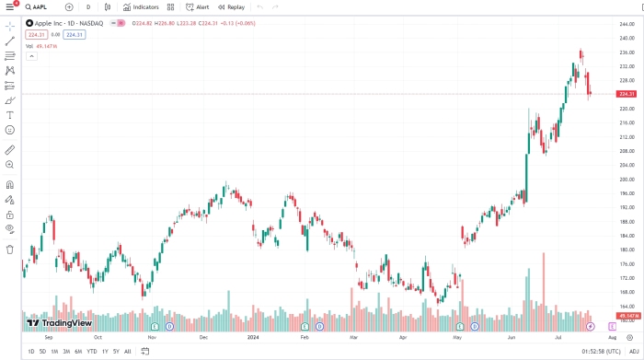Delete drawings with the trash icon
This screenshot has width=644, height=360.
10,250
